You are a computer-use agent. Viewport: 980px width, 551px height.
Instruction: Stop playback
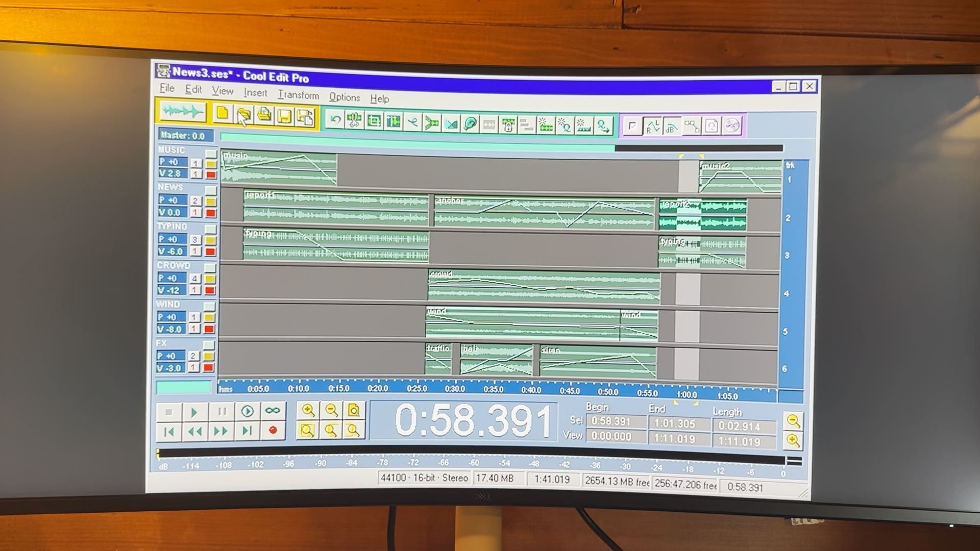[x=169, y=412]
